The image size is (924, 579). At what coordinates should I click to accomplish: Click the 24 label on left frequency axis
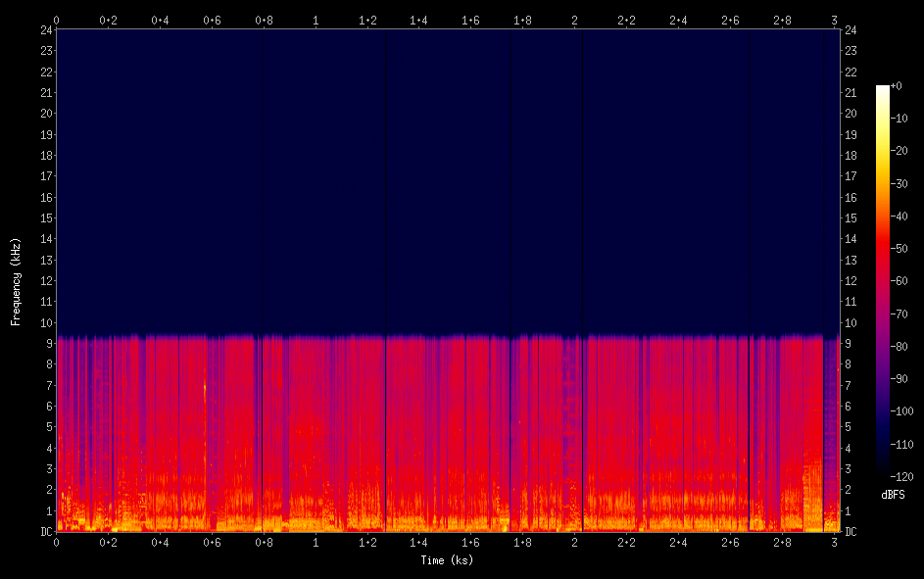[45, 29]
